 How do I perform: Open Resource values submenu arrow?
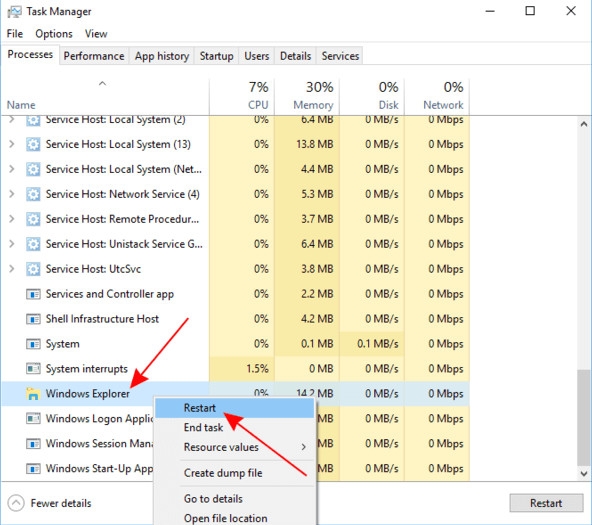(x=304, y=447)
